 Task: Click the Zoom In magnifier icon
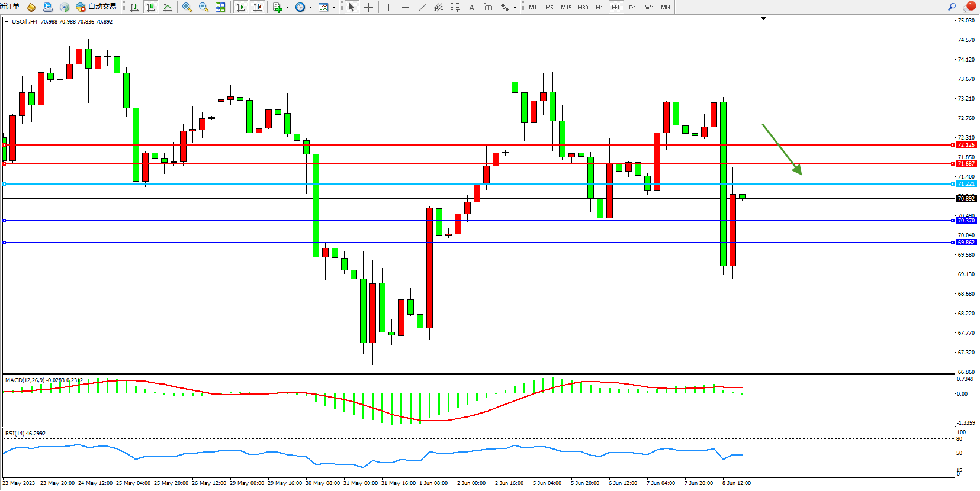pos(187,7)
